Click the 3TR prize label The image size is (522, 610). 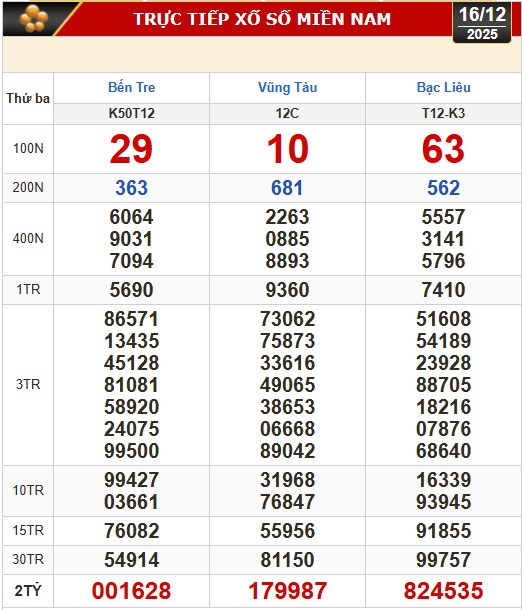pos(28,384)
